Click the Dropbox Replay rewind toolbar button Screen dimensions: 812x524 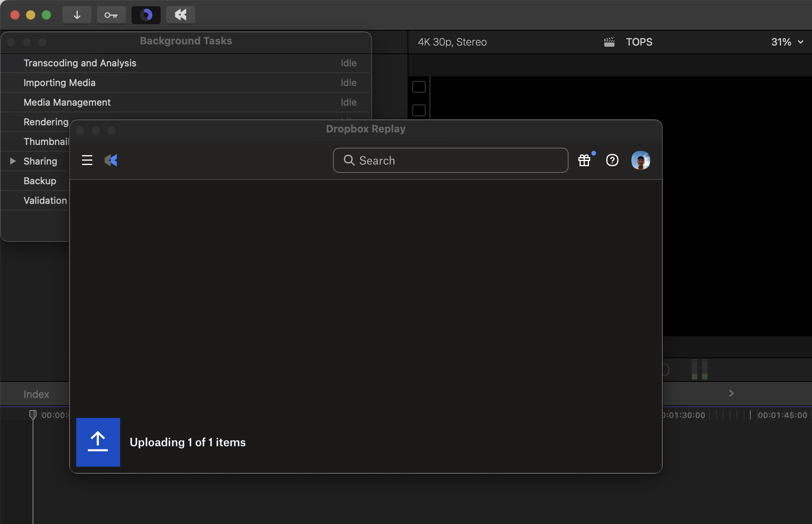(x=181, y=15)
